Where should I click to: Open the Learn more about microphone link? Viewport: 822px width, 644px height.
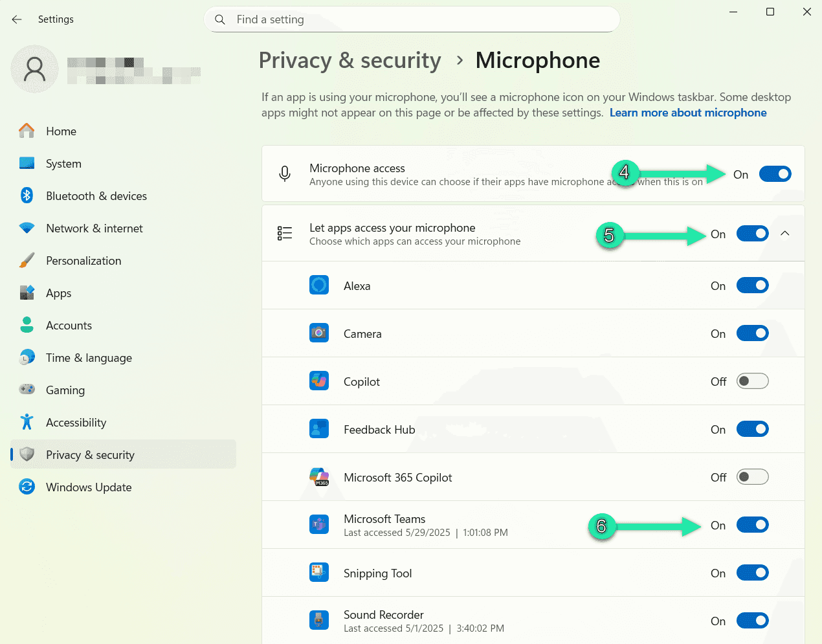[688, 112]
